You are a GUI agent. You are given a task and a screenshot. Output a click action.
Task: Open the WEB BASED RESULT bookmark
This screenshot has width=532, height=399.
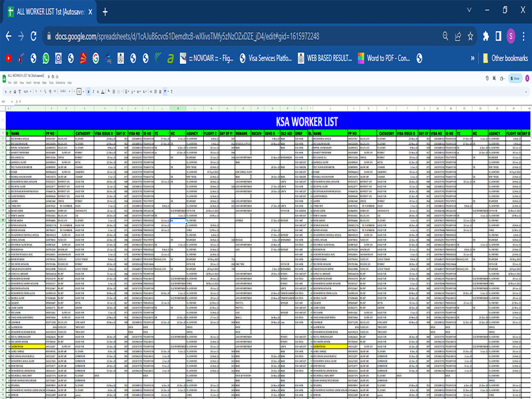[325, 59]
